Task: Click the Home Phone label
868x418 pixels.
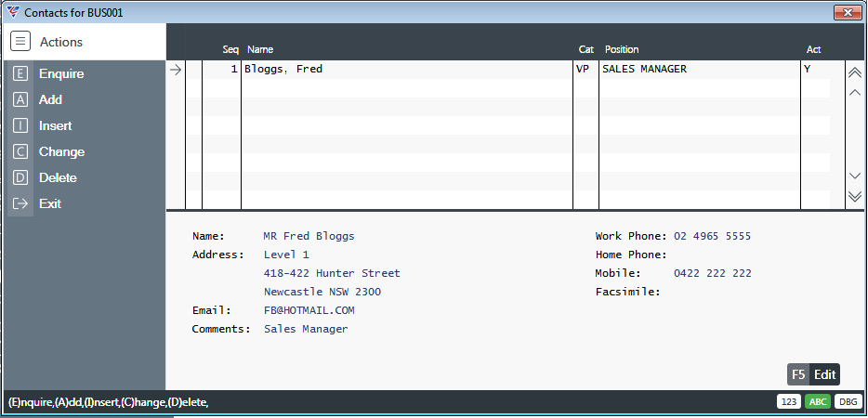Action: 631,255
